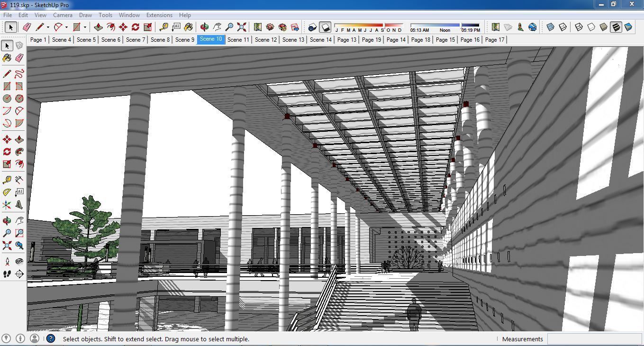The height and width of the screenshot is (346, 644).
Task: Expand dropdown arrow beside top Line tool
Action: (48, 27)
